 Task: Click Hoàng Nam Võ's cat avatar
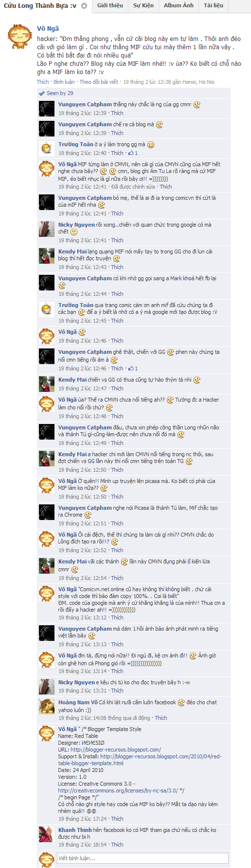[x=47, y=706]
